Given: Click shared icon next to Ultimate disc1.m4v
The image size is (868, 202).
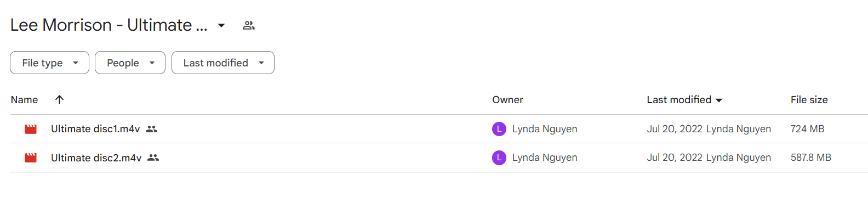Looking at the screenshot, I should point(152,129).
